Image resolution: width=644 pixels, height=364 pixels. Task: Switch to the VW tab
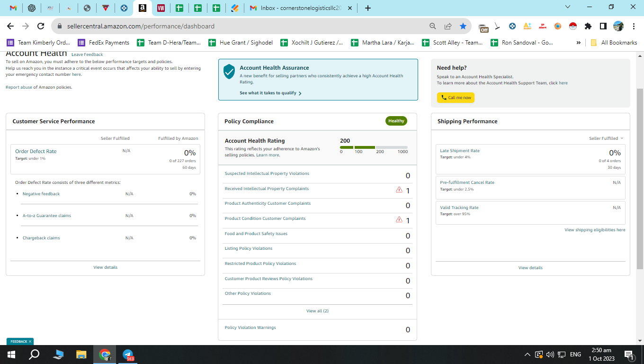[161, 8]
